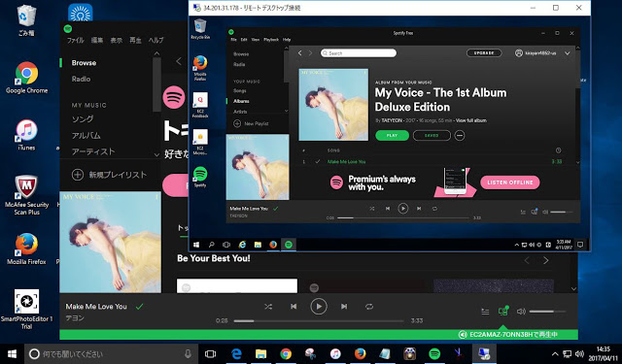Image resolution: width=622 pixels, height=364 pixels.
Task: Open Google Chrome desktop shortcut
Action: pyautogui.click(x=26, y=78)
